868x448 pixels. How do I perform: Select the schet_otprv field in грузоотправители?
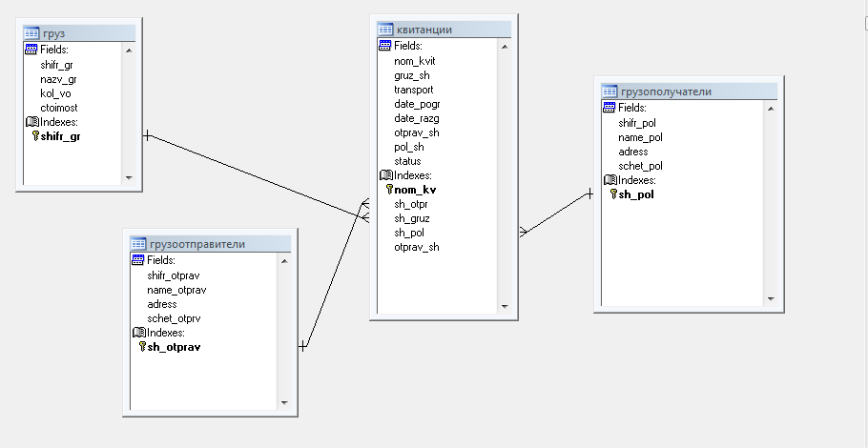pos(174,318)
